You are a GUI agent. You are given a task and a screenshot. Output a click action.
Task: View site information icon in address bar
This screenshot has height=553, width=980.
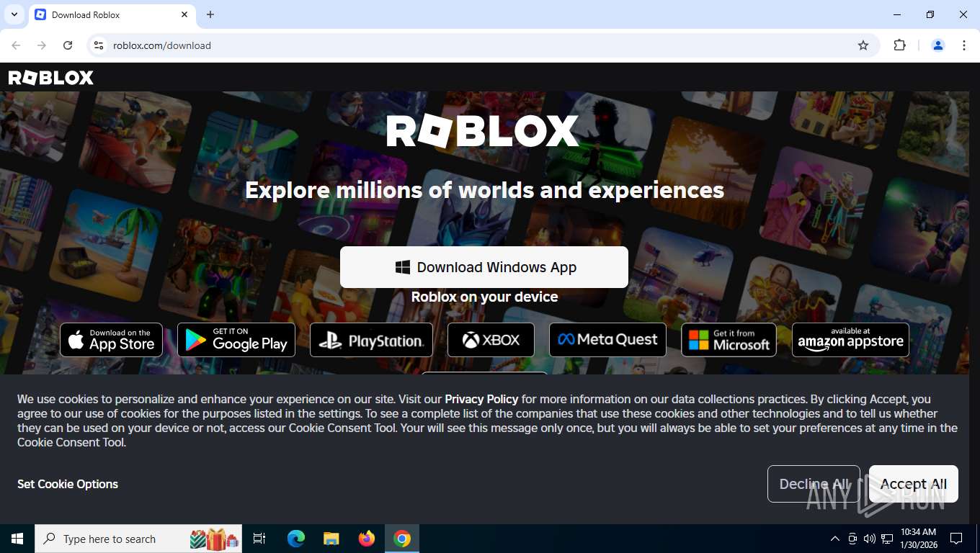tap(99, 45)
